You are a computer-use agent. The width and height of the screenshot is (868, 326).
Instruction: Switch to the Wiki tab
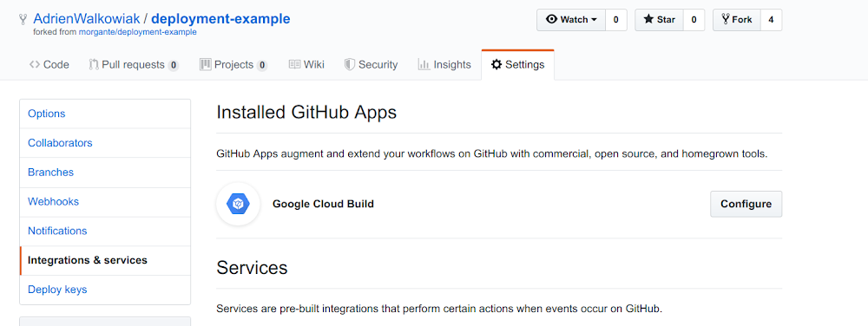(306, 65)
